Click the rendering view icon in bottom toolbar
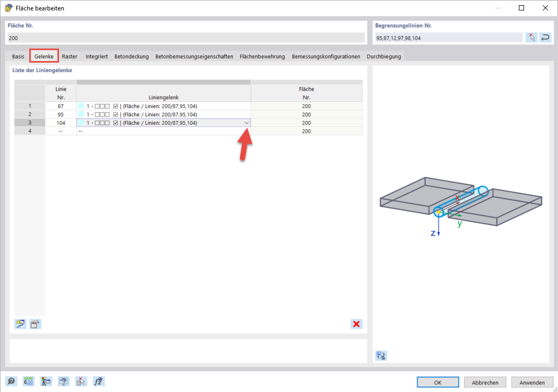Viewport: 558px width, 392px height. 63,381
